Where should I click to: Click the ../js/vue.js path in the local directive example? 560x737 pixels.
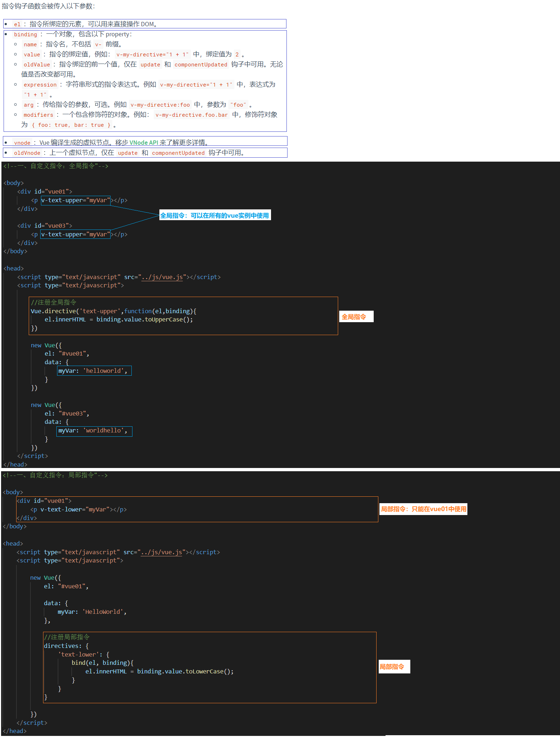[162, 552]
